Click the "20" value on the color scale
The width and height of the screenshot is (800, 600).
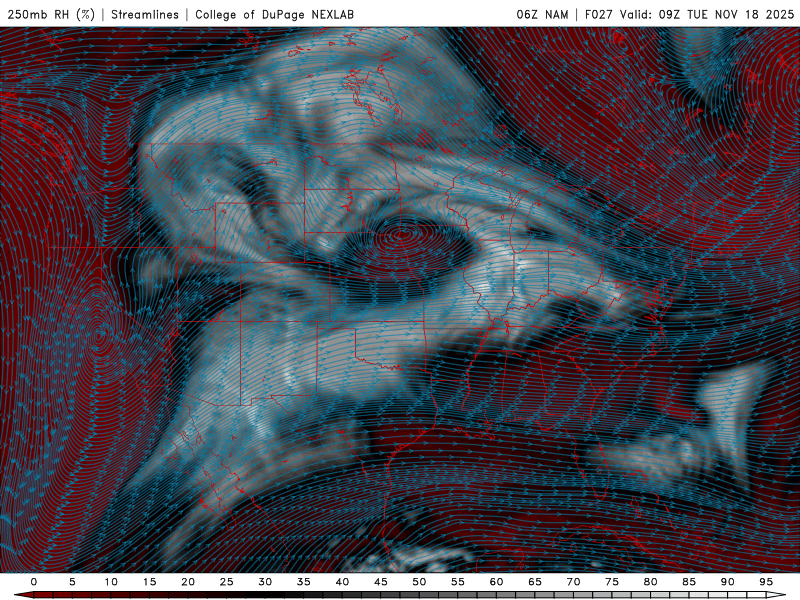(x=188, y=582)
